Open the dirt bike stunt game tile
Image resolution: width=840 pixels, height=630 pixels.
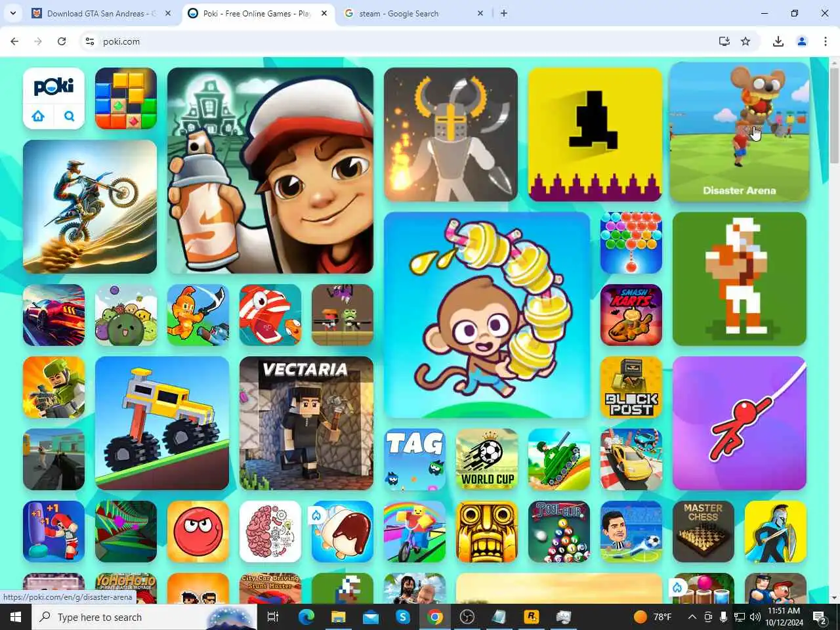click(x=90, y=207)
